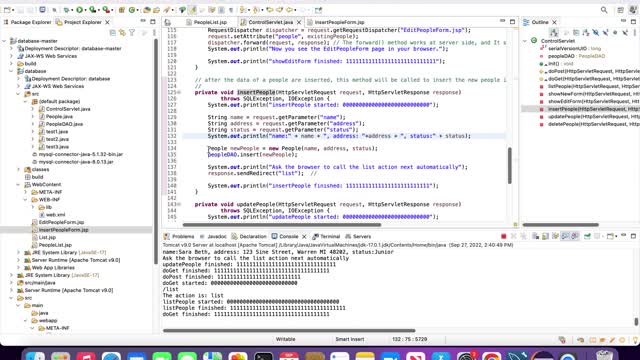Toggle Scroll Lock in the Console toolbar
Viewport: 640px width, 360px height.
pos(545,236)
